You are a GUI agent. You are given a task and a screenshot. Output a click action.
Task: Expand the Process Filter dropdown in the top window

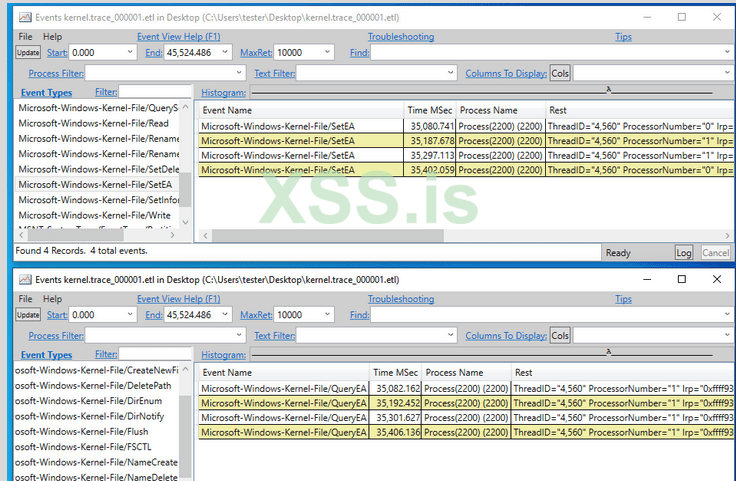pos(239,73)
